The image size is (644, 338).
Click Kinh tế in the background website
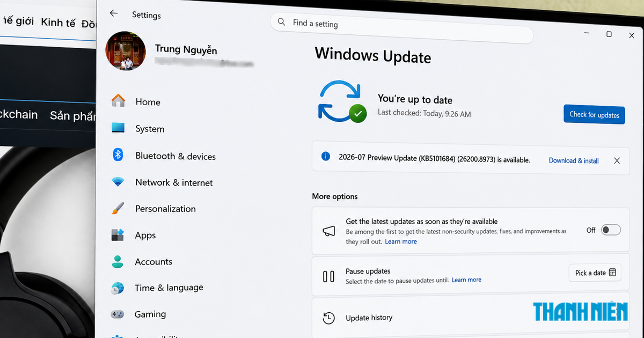pyautogui.click(x=58, y=23)
